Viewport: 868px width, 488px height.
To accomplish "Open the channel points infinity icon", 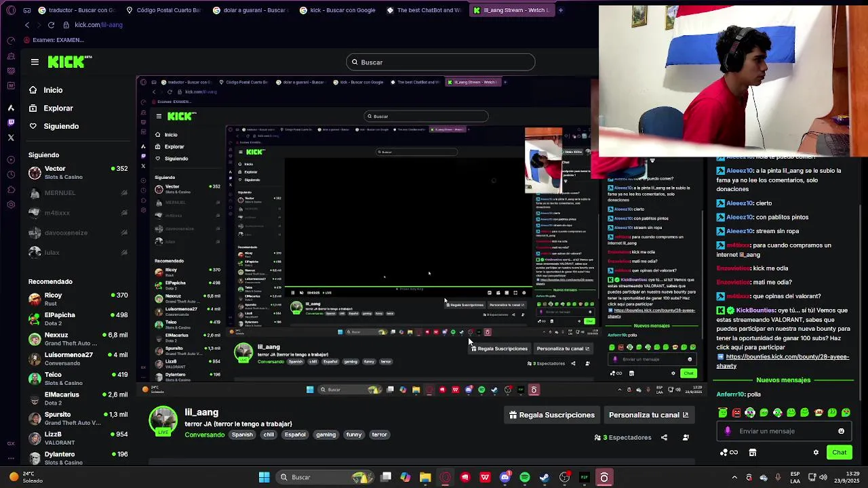I will (729, 452).
